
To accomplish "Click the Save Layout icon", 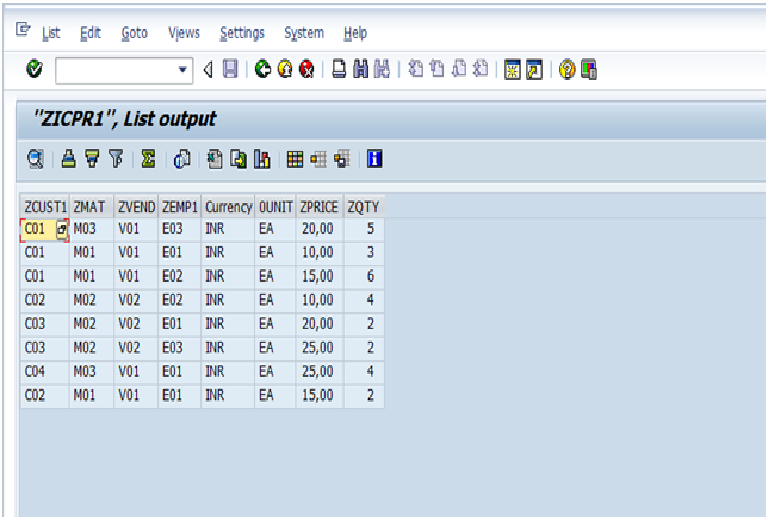I will [x=342, y=159].
